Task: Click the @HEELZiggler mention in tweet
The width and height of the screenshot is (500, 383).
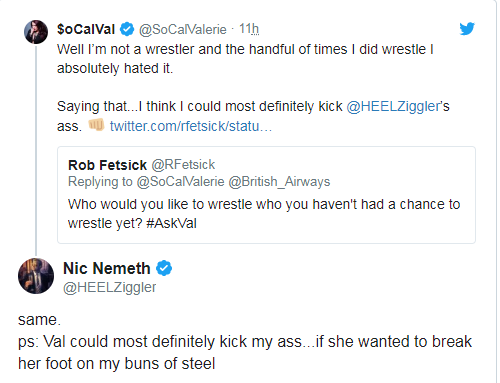Action: pos(394,106)
